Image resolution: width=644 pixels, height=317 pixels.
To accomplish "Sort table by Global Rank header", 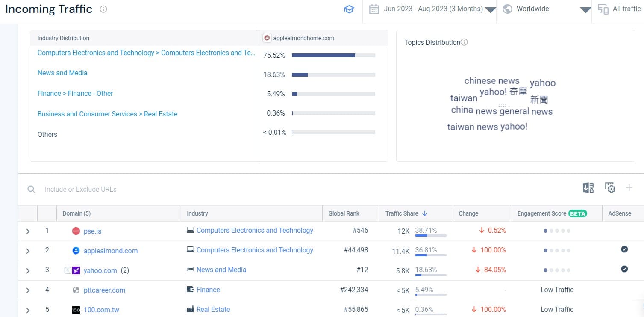I will tap(344, 213).
